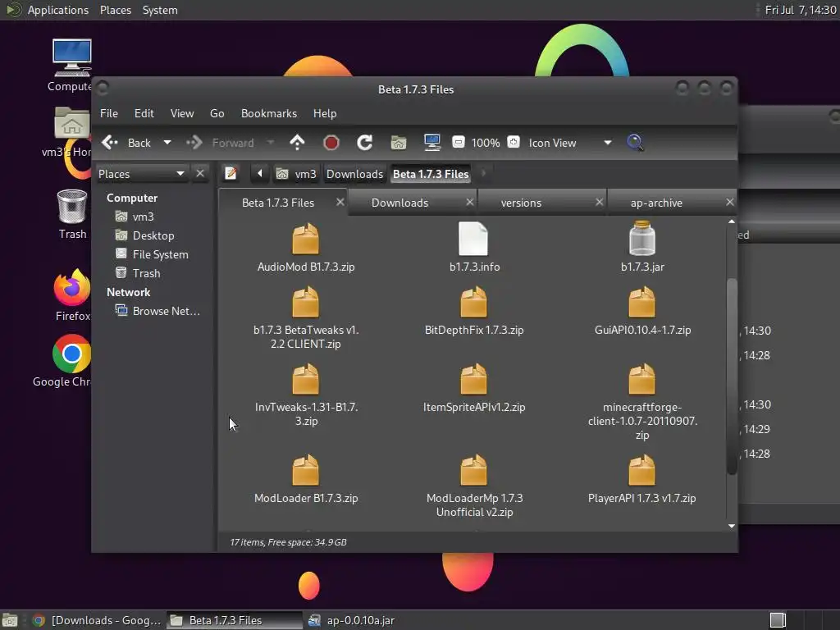Toggle the text location entry icon
Image resolution: width=840 pixels, height=630 pixels.
point(231,174)
